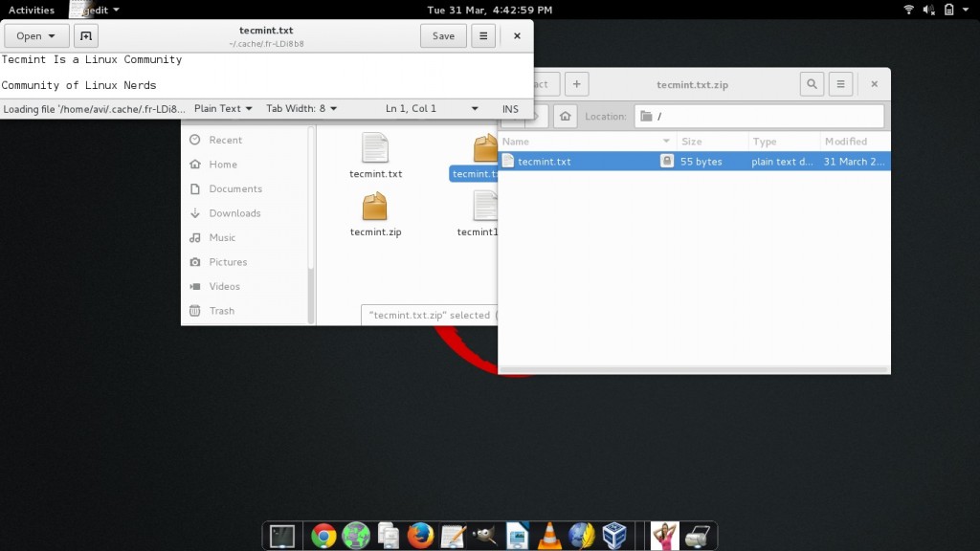Click the add files plus button
The width and height of the screenshot is (980, 551).
coord(576,84)
